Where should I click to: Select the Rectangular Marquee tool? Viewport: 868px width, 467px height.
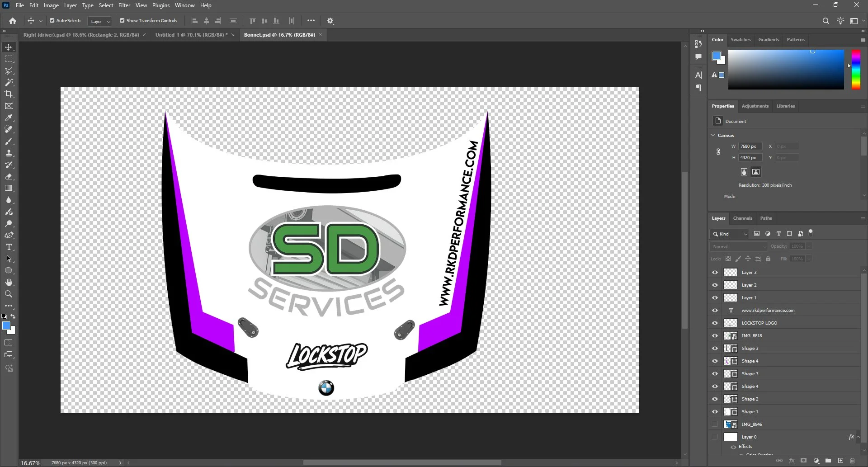click(9, 59)
